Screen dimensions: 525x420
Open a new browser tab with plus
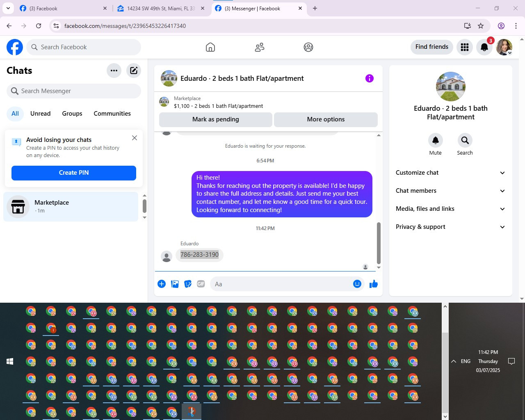pos(315,8)
